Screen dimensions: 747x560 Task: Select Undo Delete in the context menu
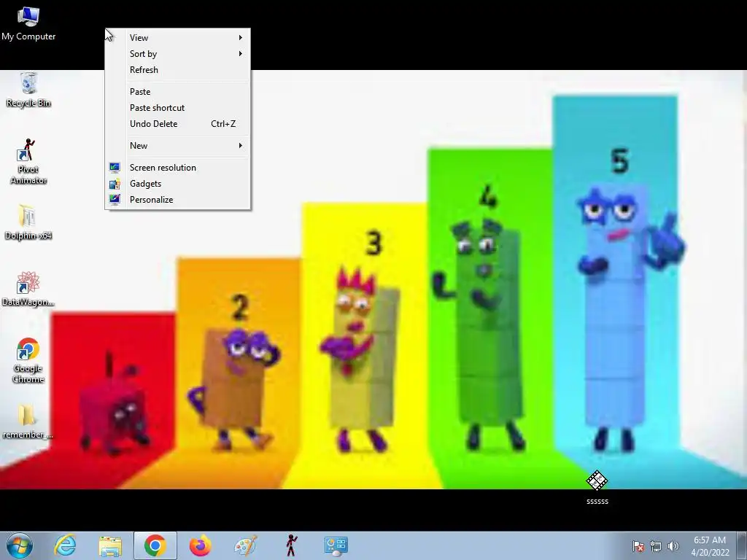tap(178, 124)
